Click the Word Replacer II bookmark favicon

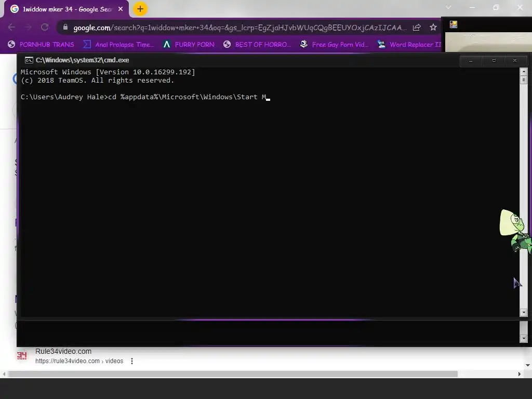click(x=381, y=44)
